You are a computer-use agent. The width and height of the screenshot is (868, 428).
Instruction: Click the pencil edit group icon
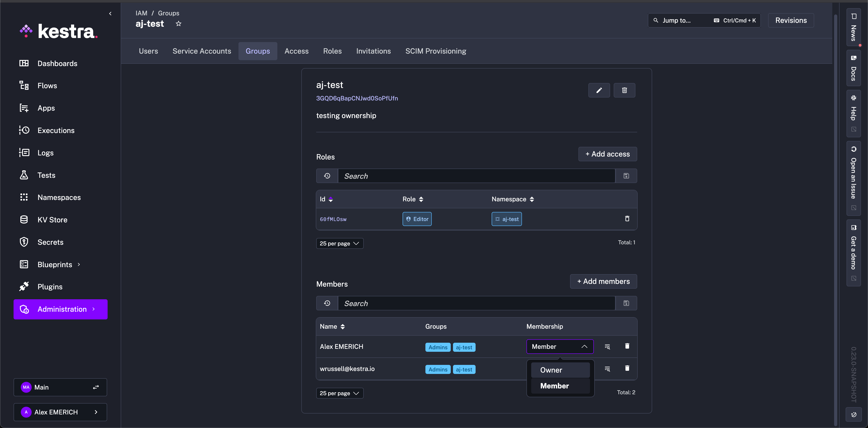(x=599, y=90)
